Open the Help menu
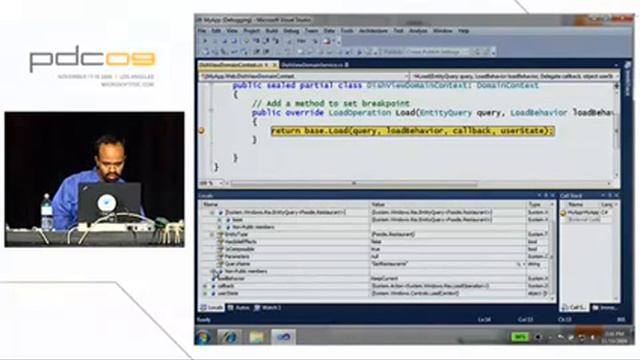The height and width of the screenshot is (360, 640). (x=463, y=31)
